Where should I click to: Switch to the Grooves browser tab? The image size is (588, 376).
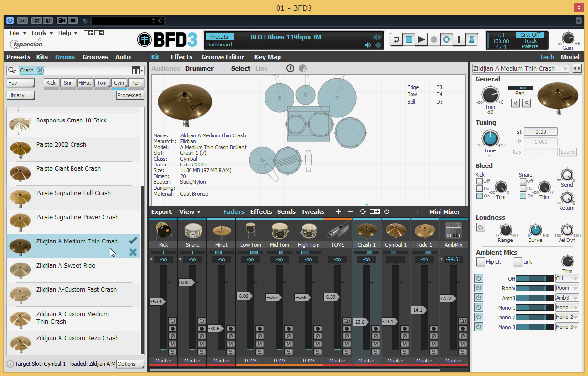coord(95,57)
